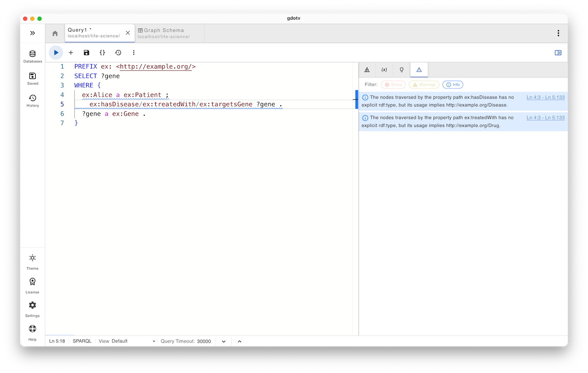Toggle the Errors filter chip

pos(393,84)
